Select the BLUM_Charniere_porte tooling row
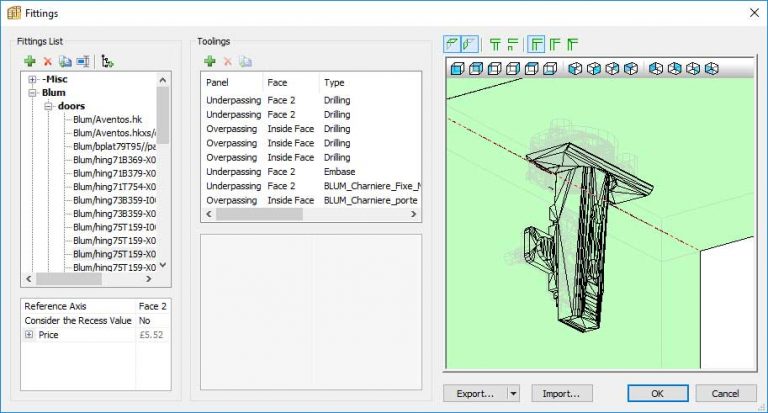 [x=311, y=200]
